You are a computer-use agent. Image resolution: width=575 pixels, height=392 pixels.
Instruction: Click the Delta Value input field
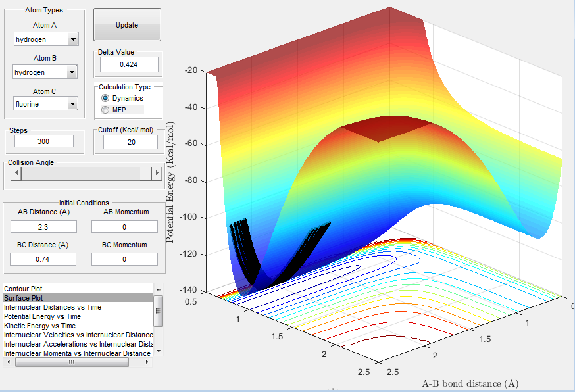click(129, 64)
